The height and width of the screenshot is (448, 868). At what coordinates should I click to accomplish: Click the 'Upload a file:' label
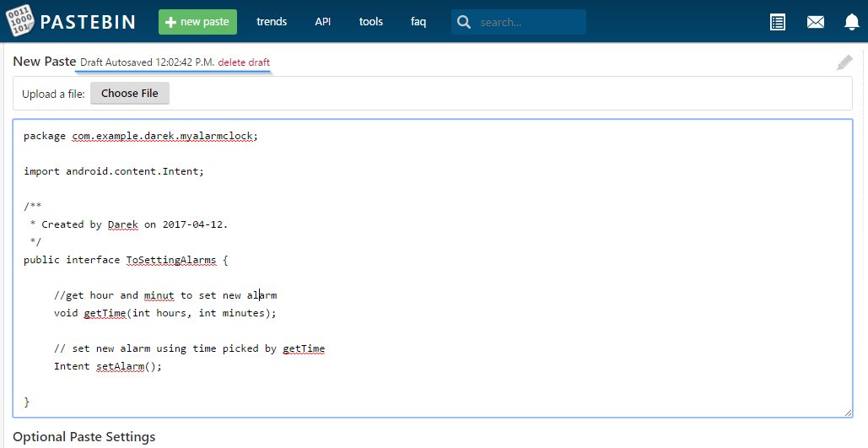(x=53, y=94)
